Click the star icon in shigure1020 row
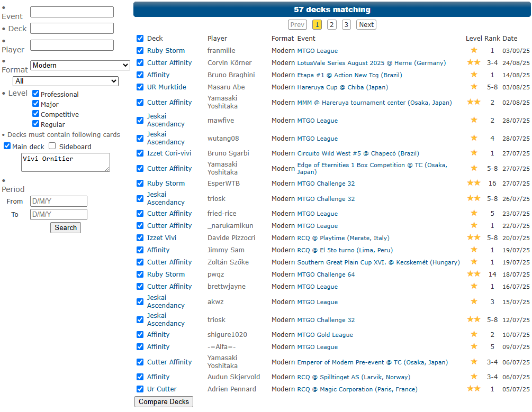This screenshot has width=532, height=412. coord(474,334)
